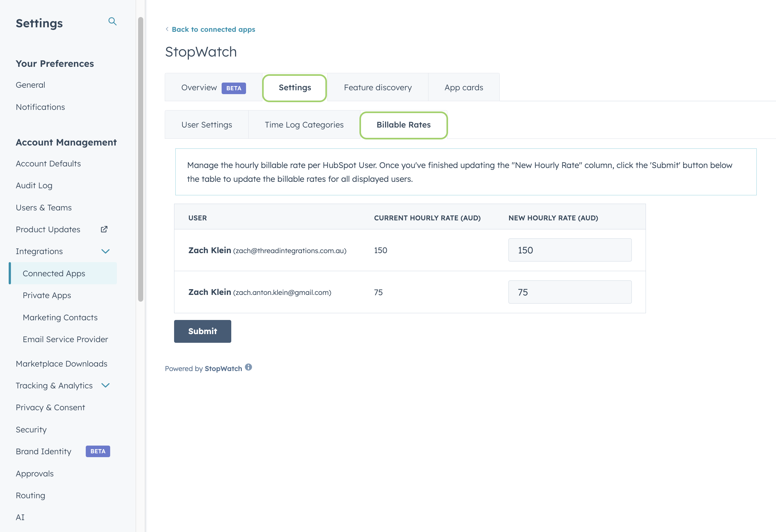Follow the Back to connected apps link
Image resolution: width=776 pixels, height=532 pixels.
213,29
